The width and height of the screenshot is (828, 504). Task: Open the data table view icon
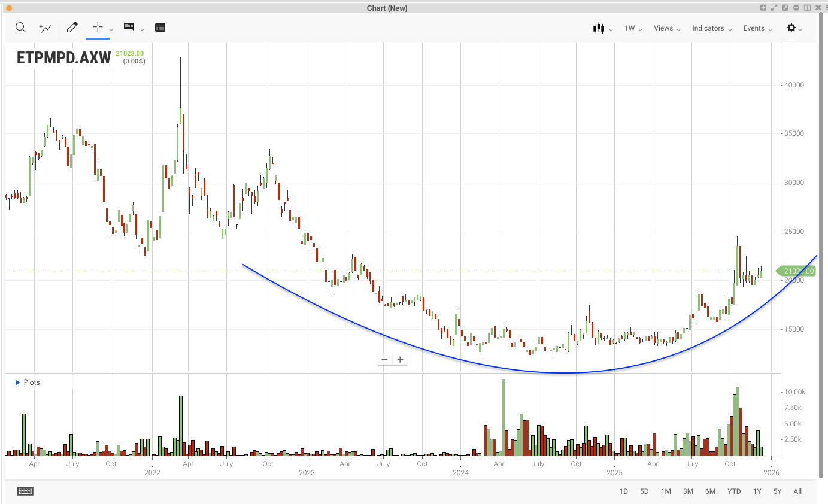(x=160, y=28)
